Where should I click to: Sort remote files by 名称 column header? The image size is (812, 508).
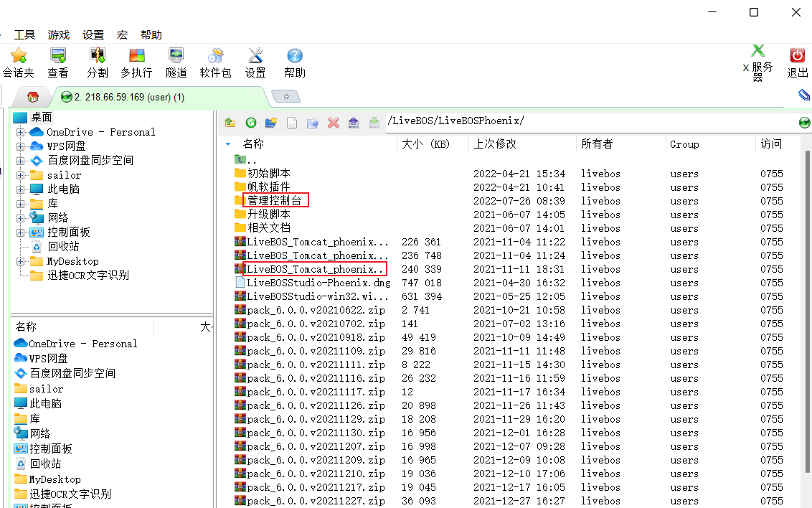(253, 144)
